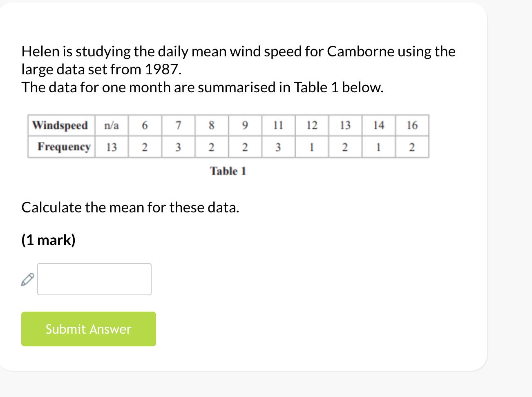The width and height of the screenshot is (532, 397).
Task: Select the windspeed value 6 cell
Action: [x=145, y=125]
